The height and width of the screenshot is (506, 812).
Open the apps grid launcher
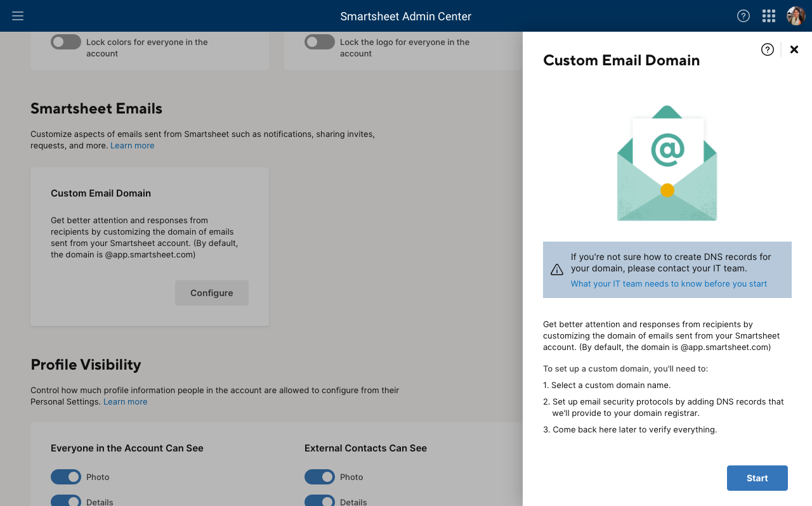[769, 16]
